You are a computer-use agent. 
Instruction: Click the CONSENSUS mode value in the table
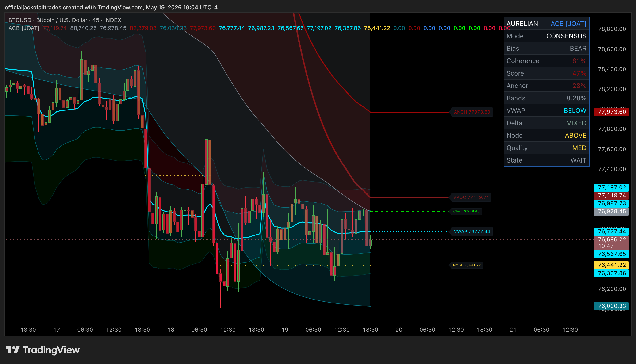coord(566,36)
